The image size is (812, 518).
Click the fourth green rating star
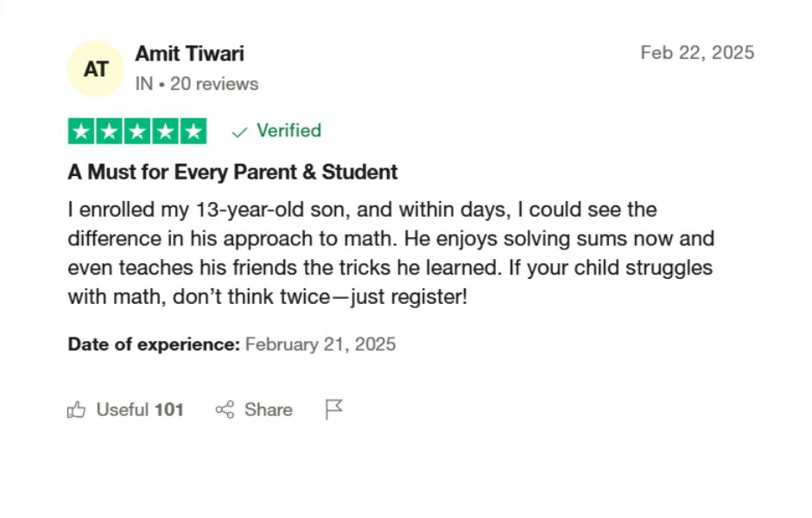point(165,131)
